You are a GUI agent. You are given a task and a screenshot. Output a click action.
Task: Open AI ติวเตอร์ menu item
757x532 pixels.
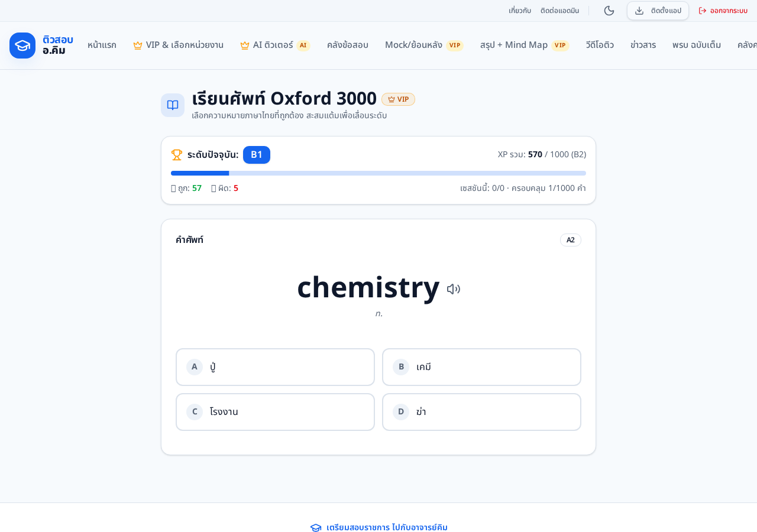click(x=275, y=45)
